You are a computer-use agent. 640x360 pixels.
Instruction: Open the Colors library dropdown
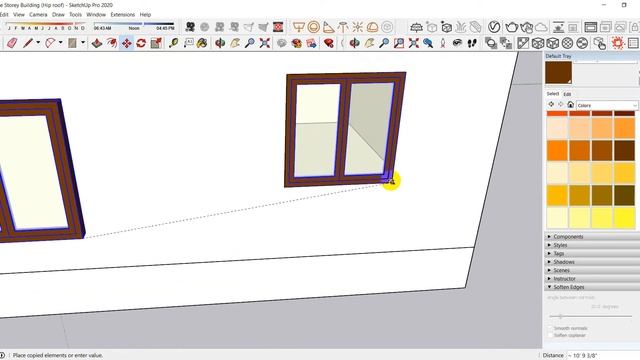point(607,105)
